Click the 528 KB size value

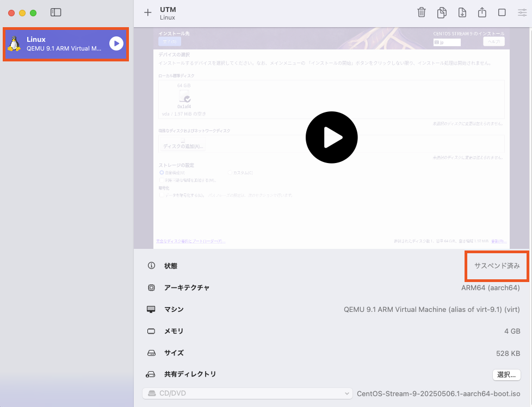coord(508,353)
